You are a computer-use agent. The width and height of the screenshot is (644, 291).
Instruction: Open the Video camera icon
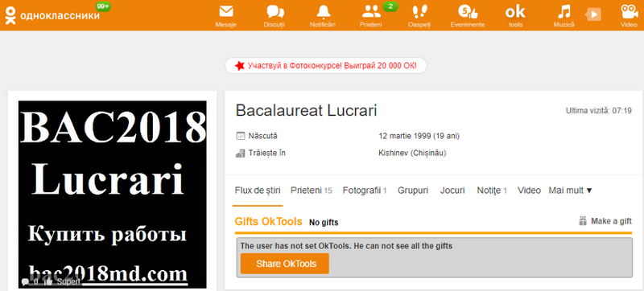(x=629, y=11)
